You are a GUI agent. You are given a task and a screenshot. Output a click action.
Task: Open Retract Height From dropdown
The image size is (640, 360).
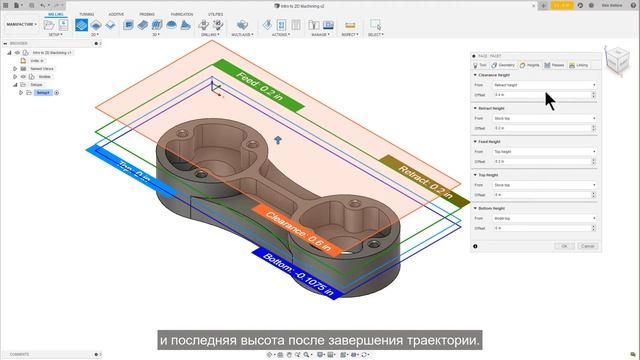coord(544,118)
